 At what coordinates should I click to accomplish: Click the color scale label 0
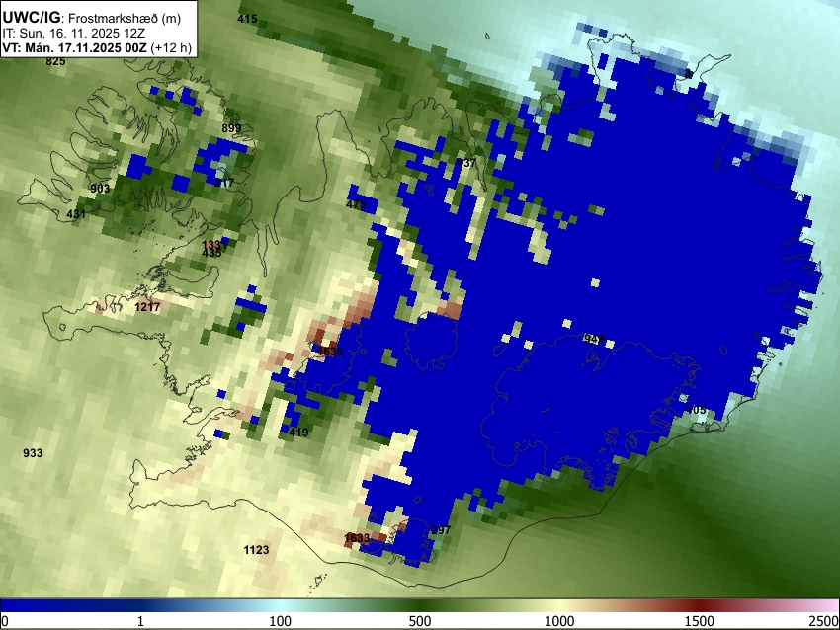click(x=5, y=621)
